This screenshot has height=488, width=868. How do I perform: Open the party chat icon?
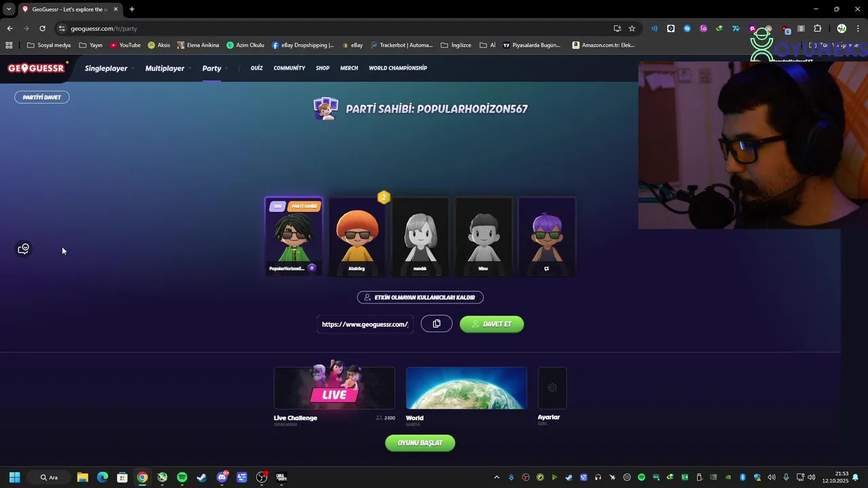(24, 249)
